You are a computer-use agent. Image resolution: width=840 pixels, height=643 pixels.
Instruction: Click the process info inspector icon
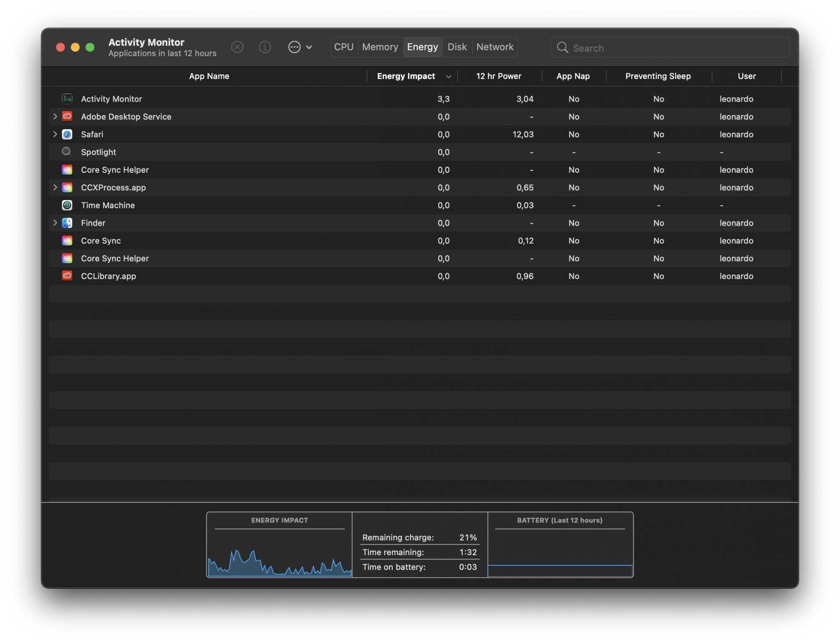(x=265, y=47)
